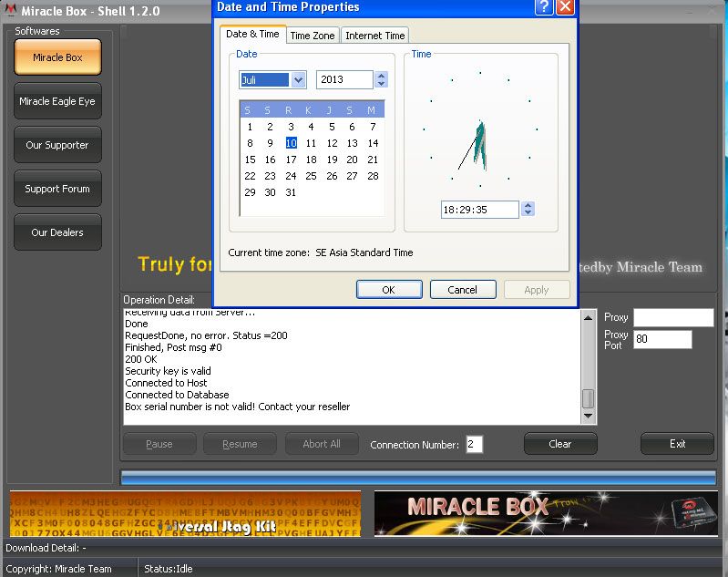The image size is (728, 577).
Task: Select day 19 in the calendar
Action: tap(332, 160)
